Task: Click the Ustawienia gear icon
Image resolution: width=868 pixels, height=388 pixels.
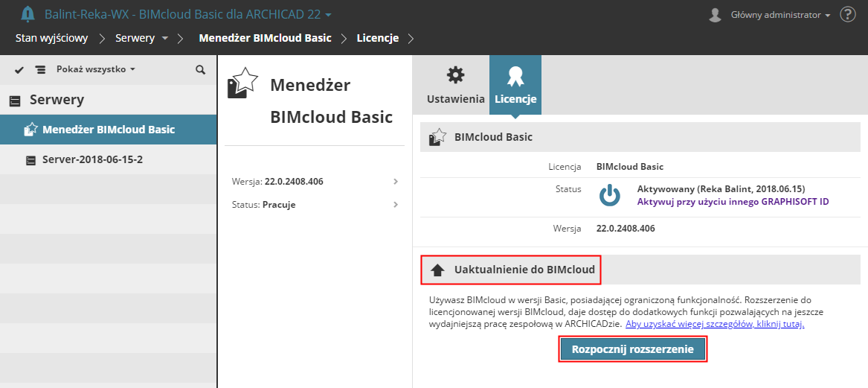Action: coord(456,75)
